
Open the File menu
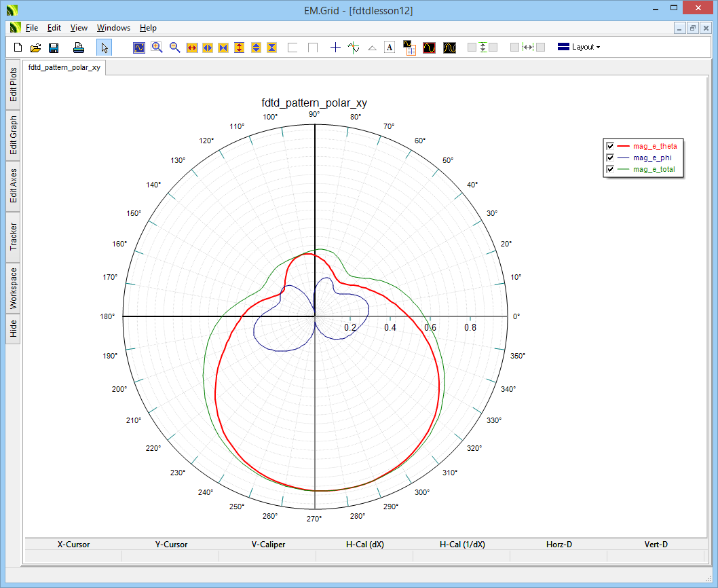[x=32, y=28]
